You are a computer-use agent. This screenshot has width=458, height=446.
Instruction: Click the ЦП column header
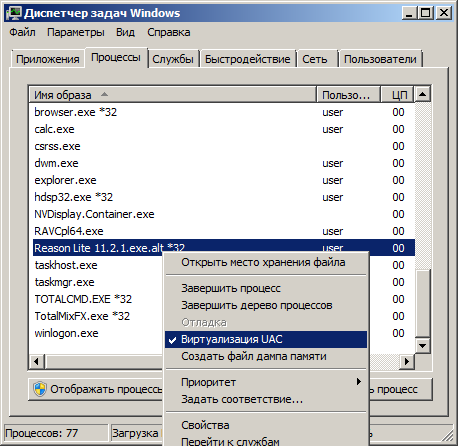pos(397,95)
